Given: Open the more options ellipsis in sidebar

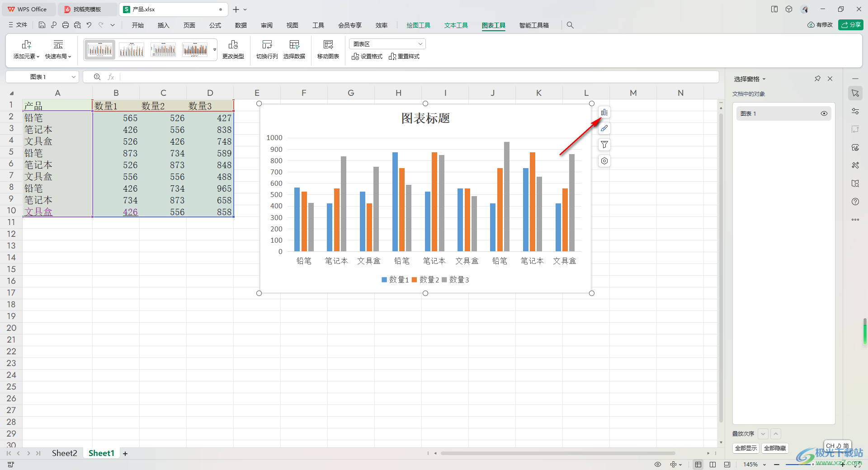Looking at the screenshot, I should click(855, 220).
